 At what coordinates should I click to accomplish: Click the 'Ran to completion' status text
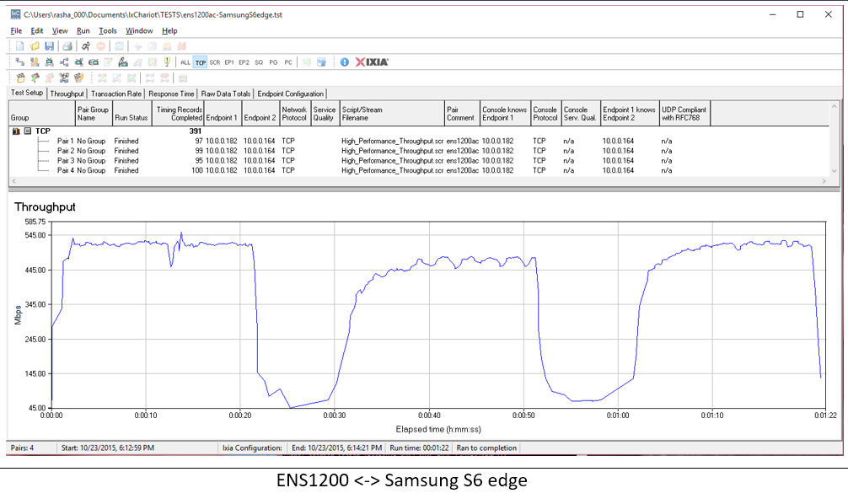486,448
